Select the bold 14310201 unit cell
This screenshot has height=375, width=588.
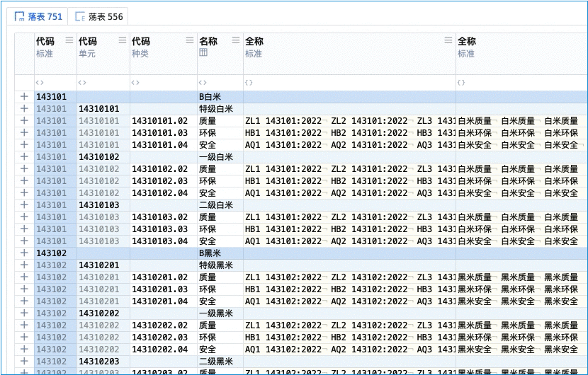pos(103,265)
